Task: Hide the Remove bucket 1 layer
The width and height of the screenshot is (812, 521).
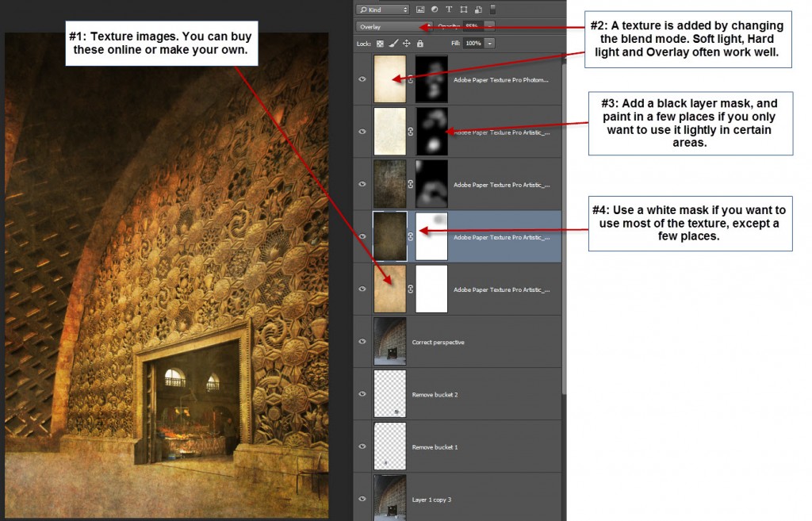Action: pos(362,446)
